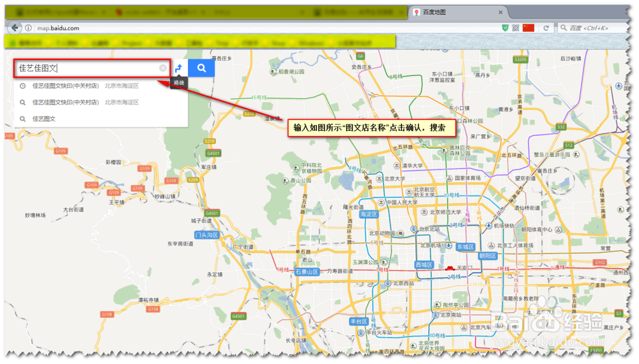Click the 门头沟区 district label
This screenshot has height=364, width=639.
point(206,235)
